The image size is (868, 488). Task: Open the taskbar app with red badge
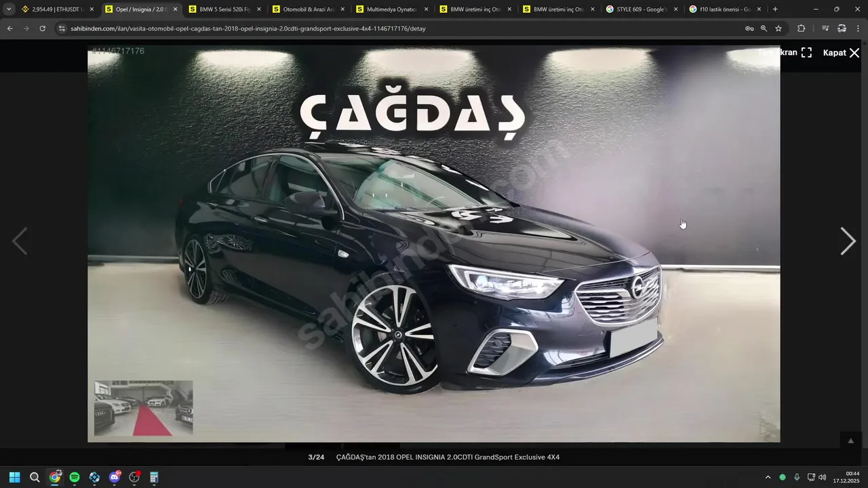(x=134, y=477)
